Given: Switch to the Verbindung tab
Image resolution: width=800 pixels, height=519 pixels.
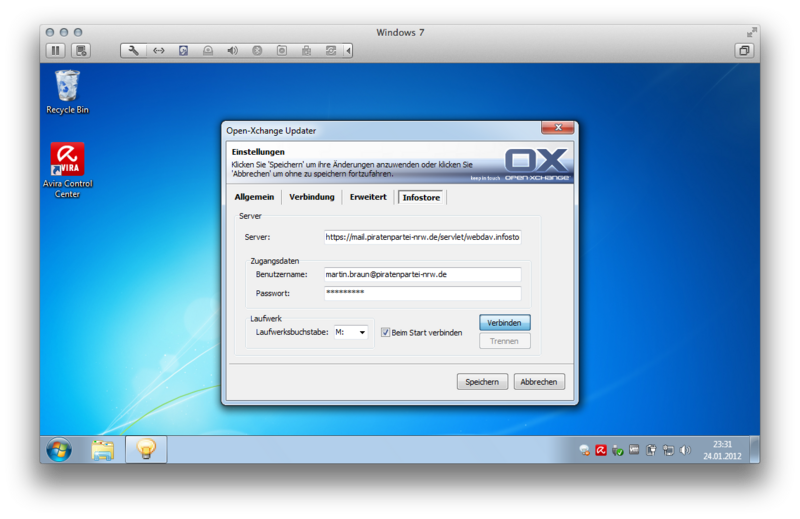Looking at the screenshot, I should coord(312,197).
